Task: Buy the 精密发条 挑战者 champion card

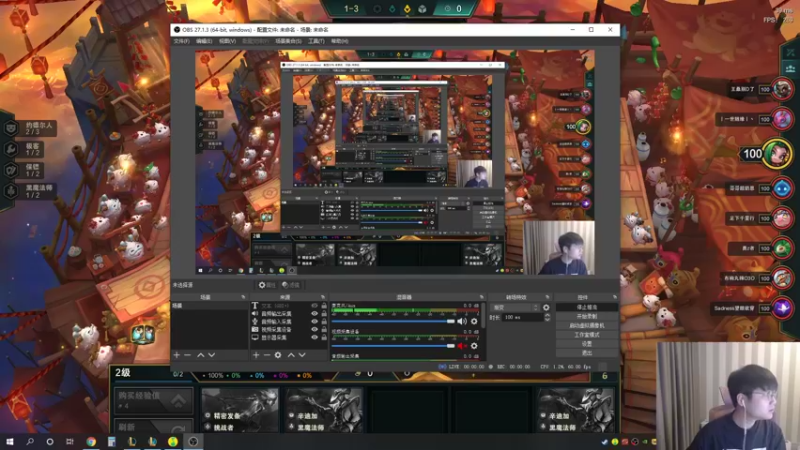Action: (x=239, y=410)
